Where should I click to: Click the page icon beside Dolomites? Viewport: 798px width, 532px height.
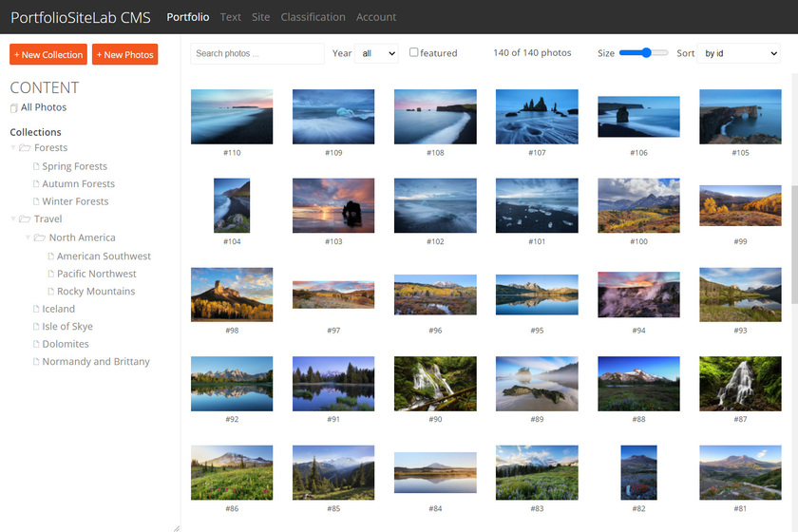tap(36, 344)
